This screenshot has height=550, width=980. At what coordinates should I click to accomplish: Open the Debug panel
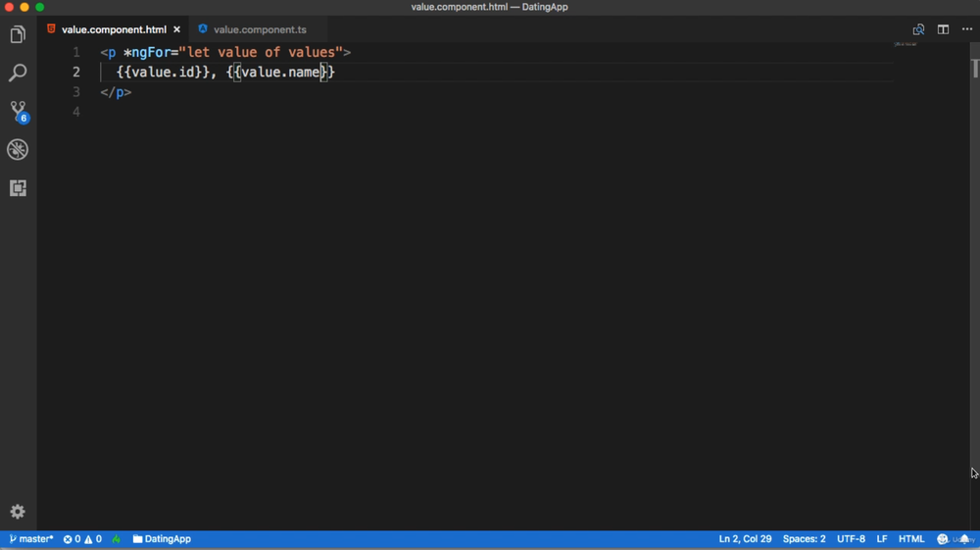pos(18,149)
